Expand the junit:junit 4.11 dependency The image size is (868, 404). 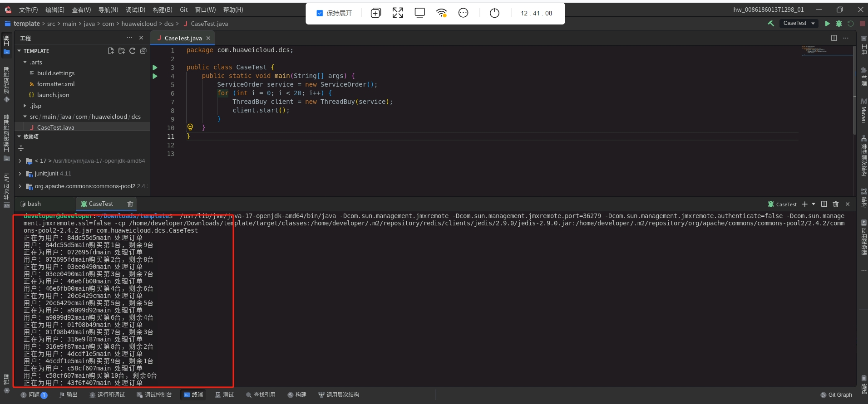tap(20, 174)
